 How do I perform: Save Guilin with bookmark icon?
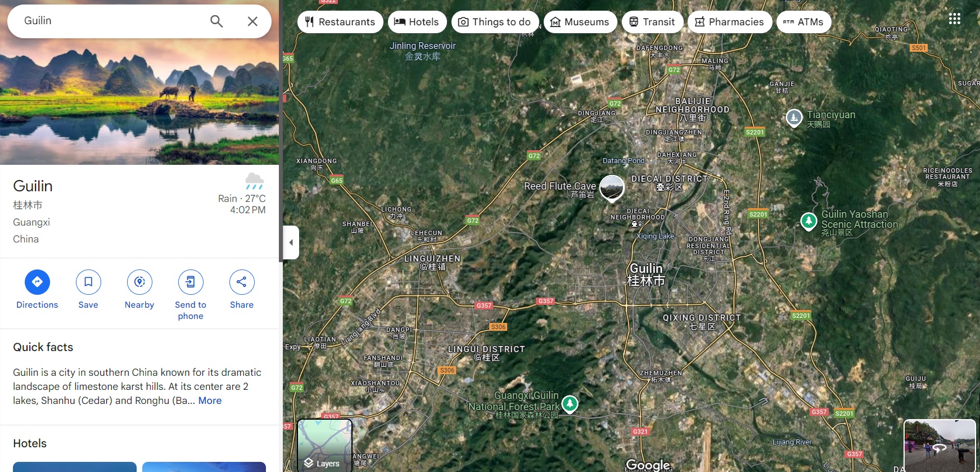[88, 290]
